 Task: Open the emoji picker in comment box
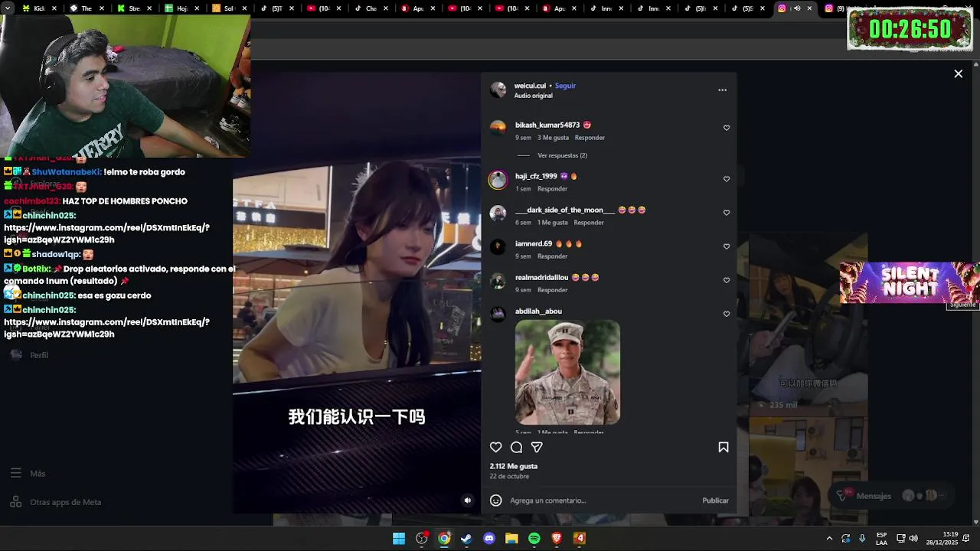(x=496, y=500)
